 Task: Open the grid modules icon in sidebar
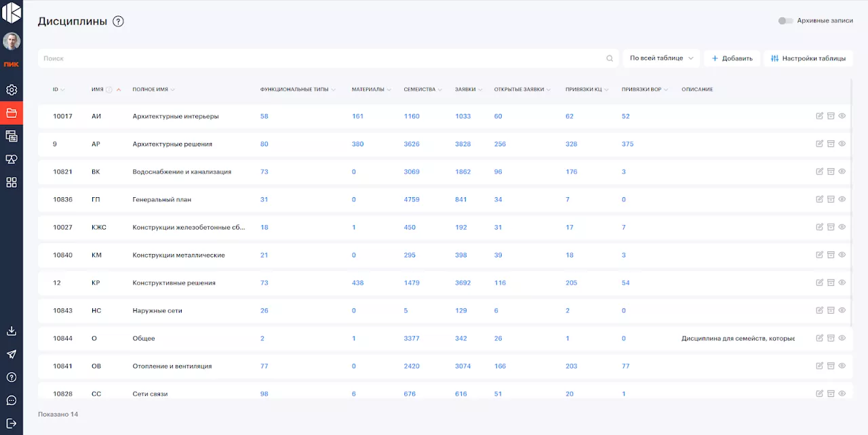point(12,182)
